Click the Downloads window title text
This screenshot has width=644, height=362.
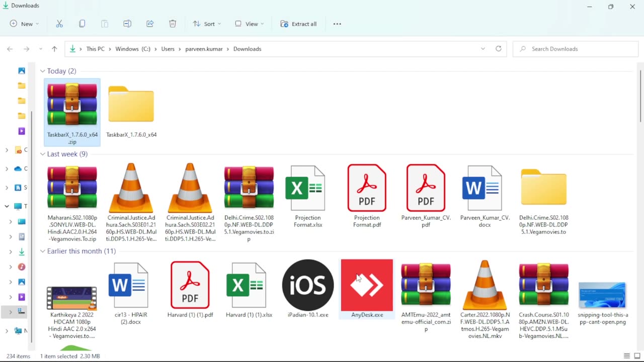click(x=25, y=6)
